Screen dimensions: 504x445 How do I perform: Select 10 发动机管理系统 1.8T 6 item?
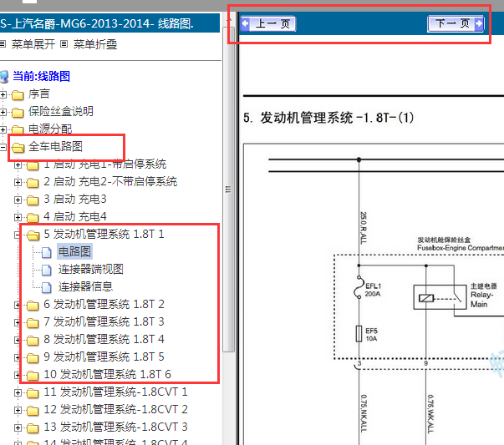coord(107,374)
